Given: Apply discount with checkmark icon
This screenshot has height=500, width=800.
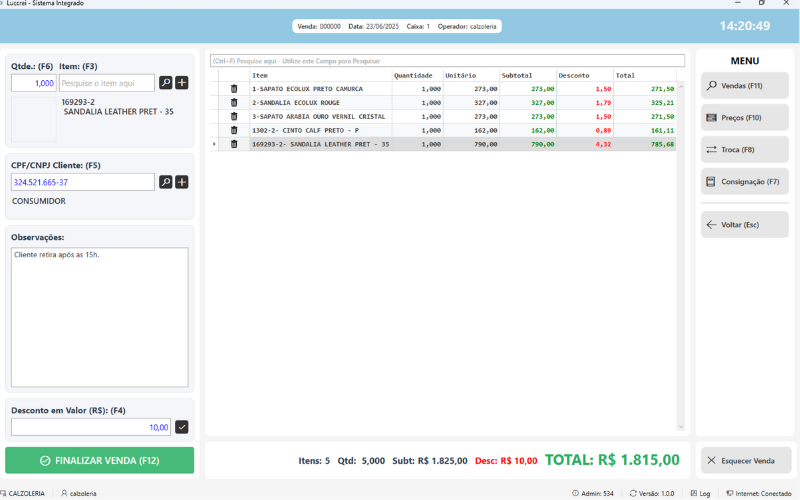Looking at the screenshot, I should coord(182,427).
